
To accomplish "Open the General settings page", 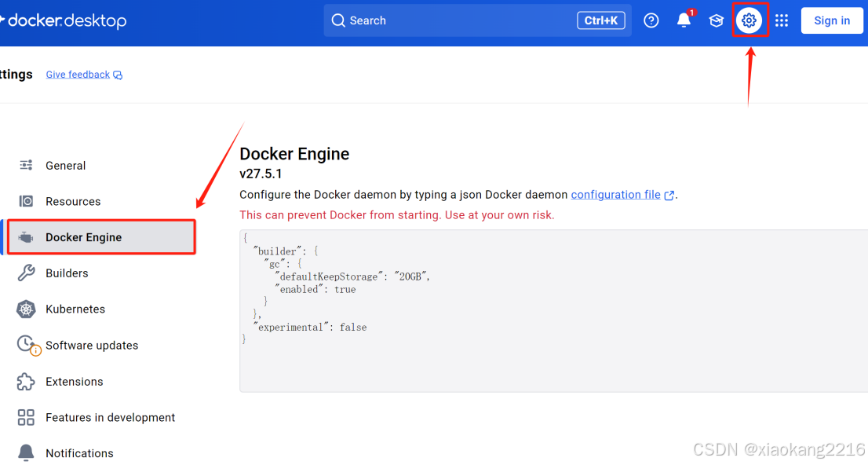I will (66, 166).
